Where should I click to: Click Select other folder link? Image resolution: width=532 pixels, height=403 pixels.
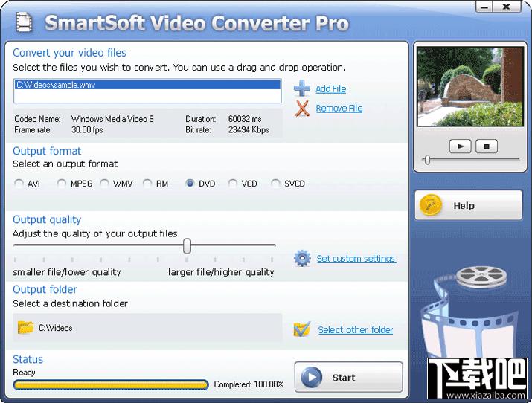[356, 330]
